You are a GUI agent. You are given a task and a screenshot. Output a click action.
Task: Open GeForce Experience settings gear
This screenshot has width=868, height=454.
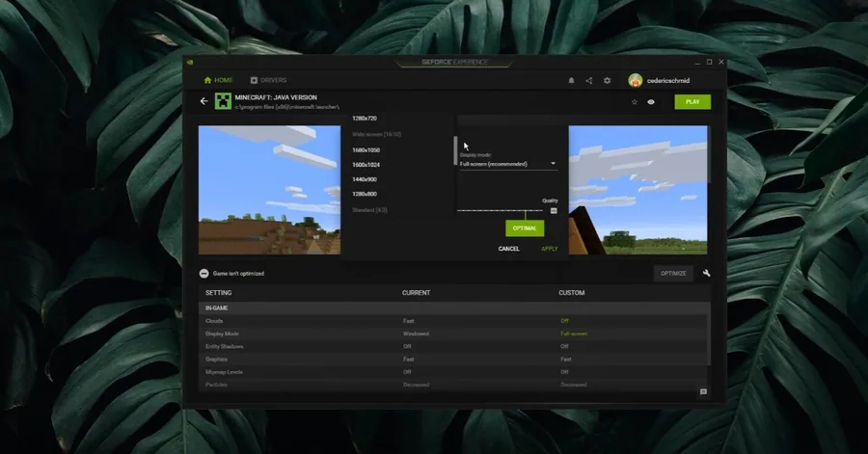[x=608, y=81]
